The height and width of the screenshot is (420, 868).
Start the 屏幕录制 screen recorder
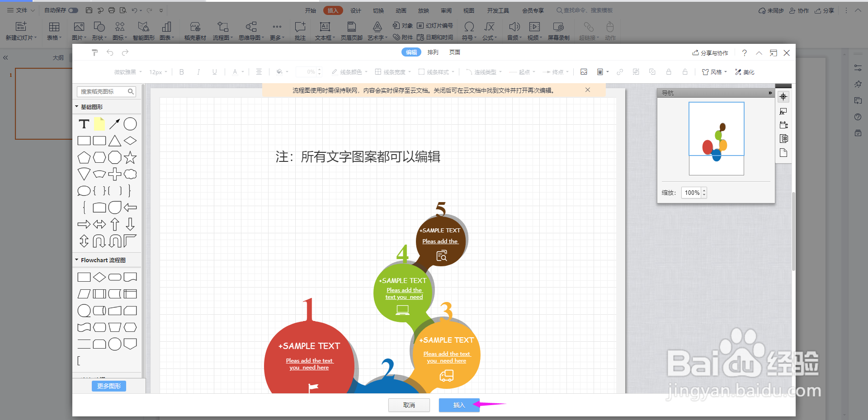[558, 31]
